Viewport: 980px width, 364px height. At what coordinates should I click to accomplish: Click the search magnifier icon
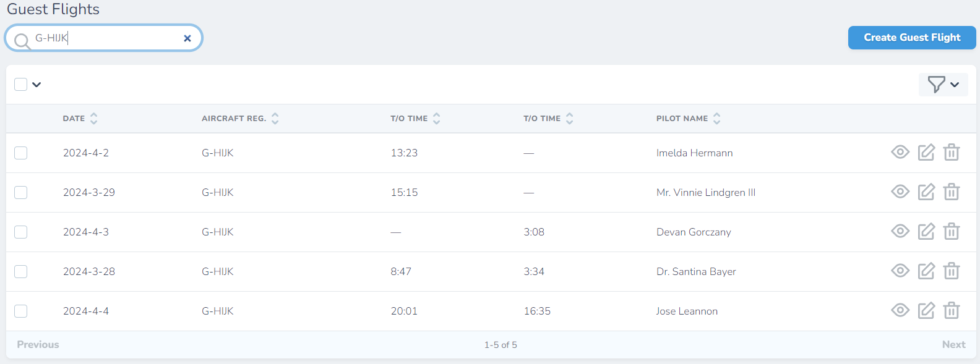[x=22, y=41]
